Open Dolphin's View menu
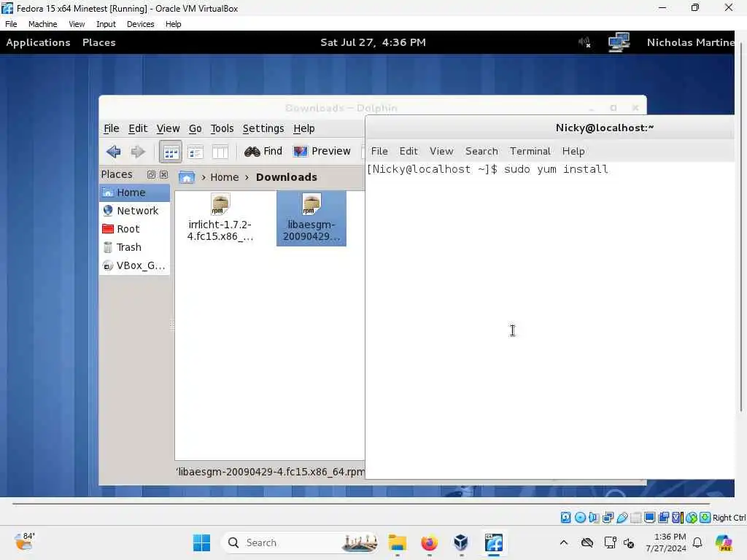Image resolution: width=747 pixels, height=560 pixels. point(168,128)
